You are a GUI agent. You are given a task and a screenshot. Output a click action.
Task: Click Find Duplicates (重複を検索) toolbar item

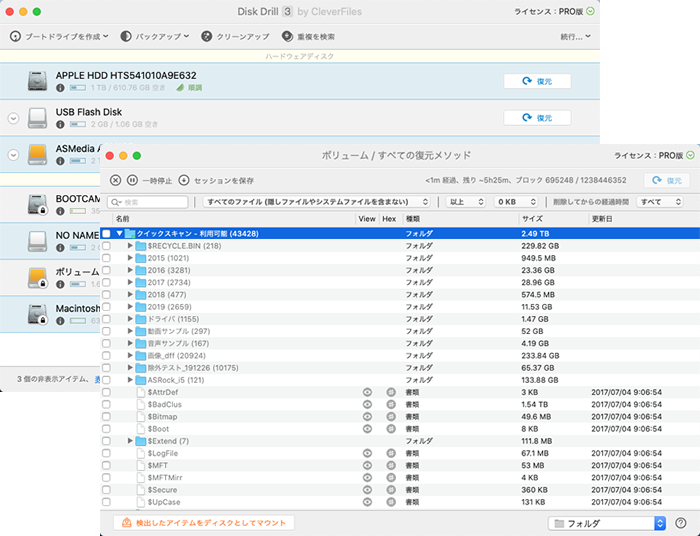click(308, 37)
